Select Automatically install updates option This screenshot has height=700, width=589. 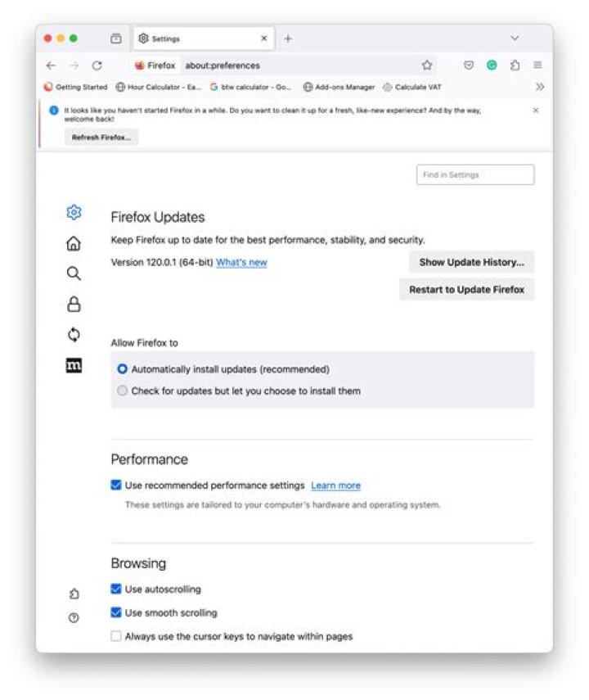[123, 369]
